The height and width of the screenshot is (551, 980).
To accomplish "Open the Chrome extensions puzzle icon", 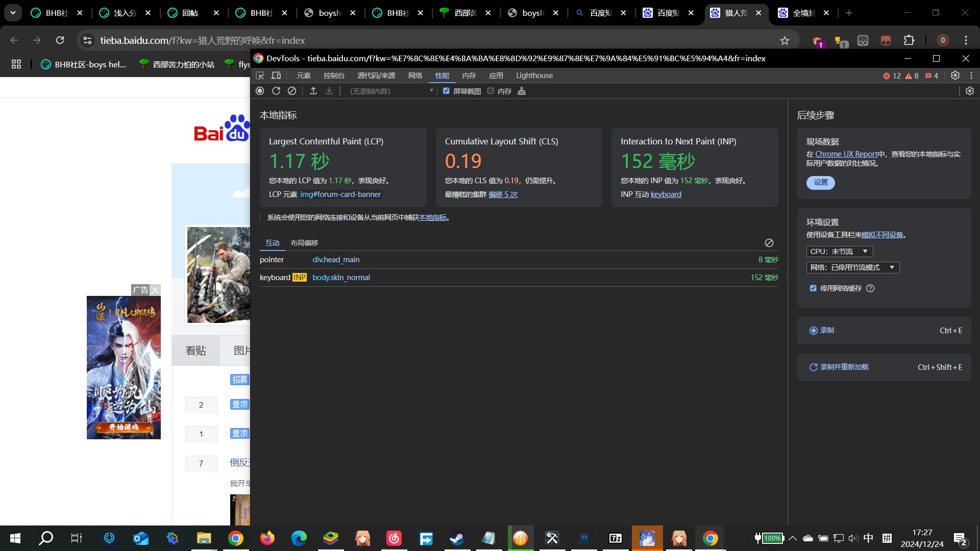I will click(x=909, y=40).
